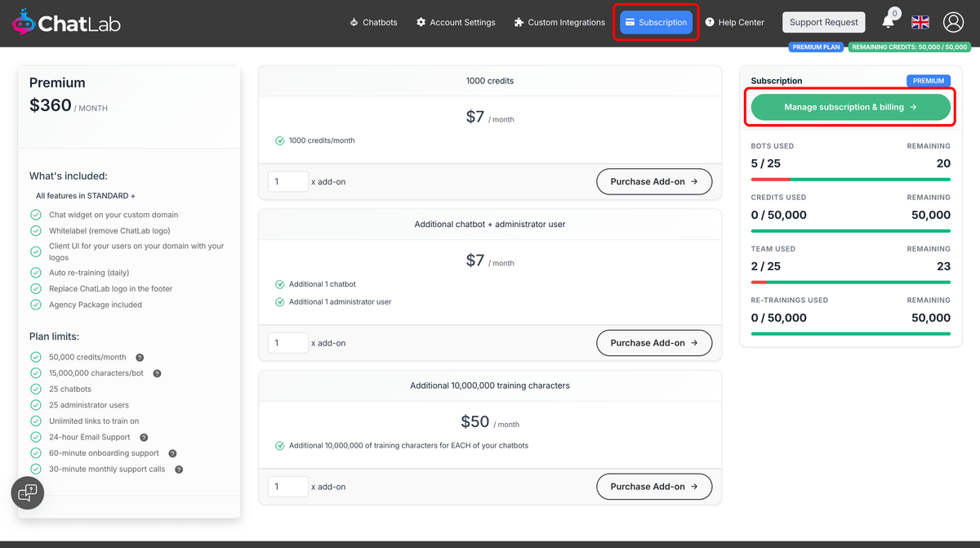The width and height of the screenshot is (980, 548).
Task: Click the Support Request button
Action: click(823, 22)
